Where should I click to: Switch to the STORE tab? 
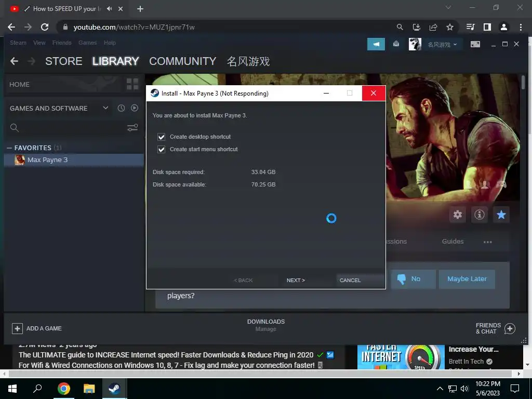(64, 61)
